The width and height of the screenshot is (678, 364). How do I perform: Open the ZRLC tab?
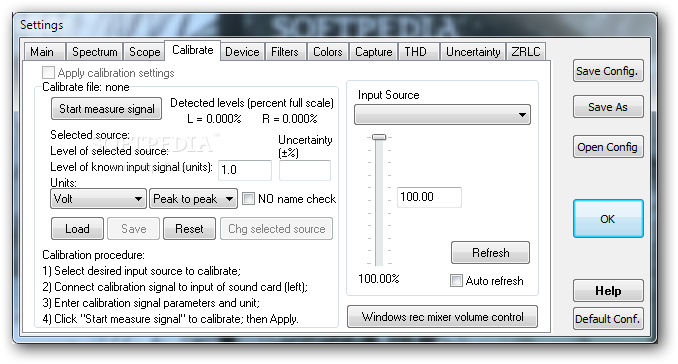click(x=526, y=52)
